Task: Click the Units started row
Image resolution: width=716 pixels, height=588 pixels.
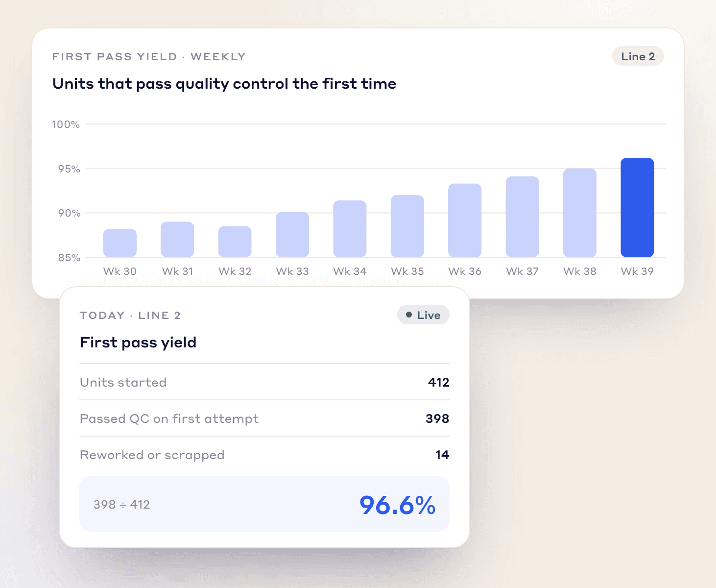Action: (x=264, y=382)
